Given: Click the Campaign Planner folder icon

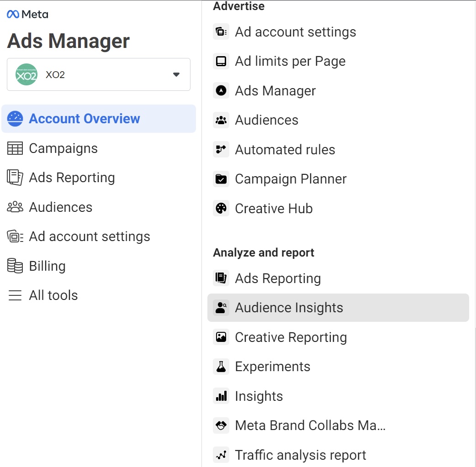Looking at the screenshot, I should coord(221,179).
